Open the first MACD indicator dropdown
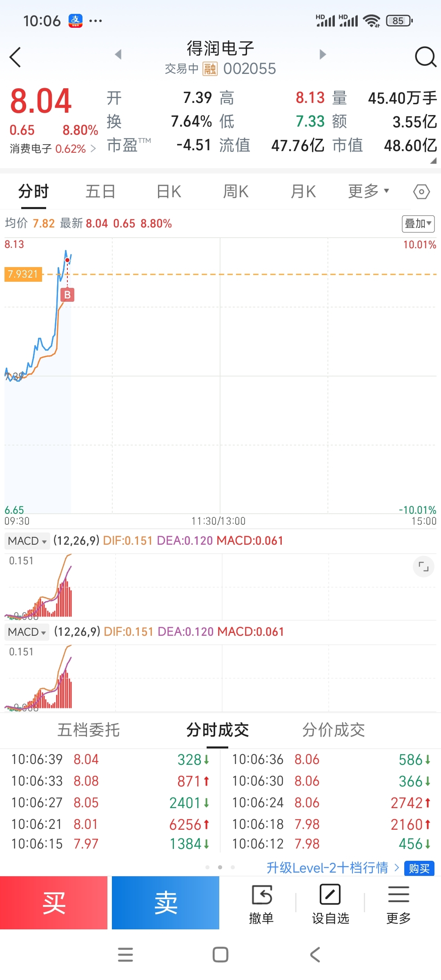This screenshot has height=980, width=441. pos(27,541)
